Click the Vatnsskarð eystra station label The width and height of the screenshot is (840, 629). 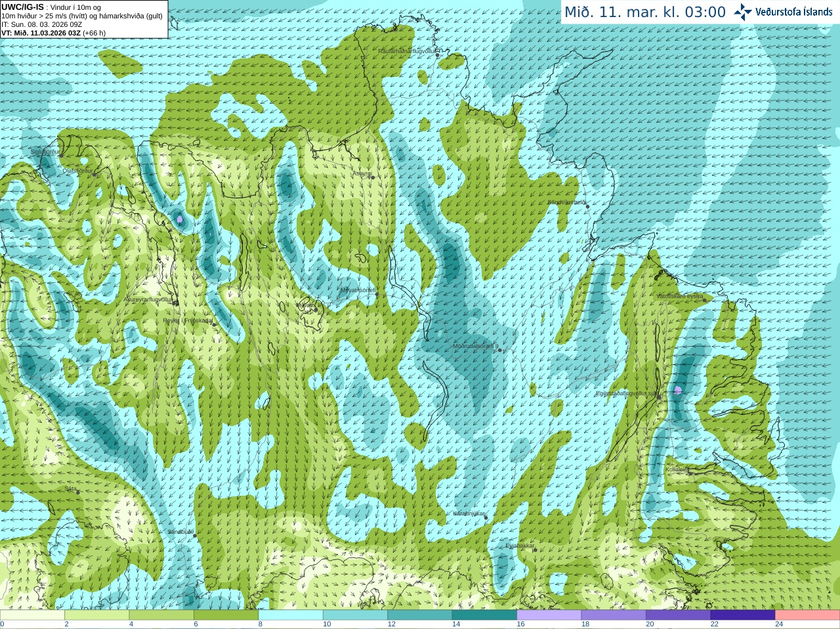click(x=680, y=296)
